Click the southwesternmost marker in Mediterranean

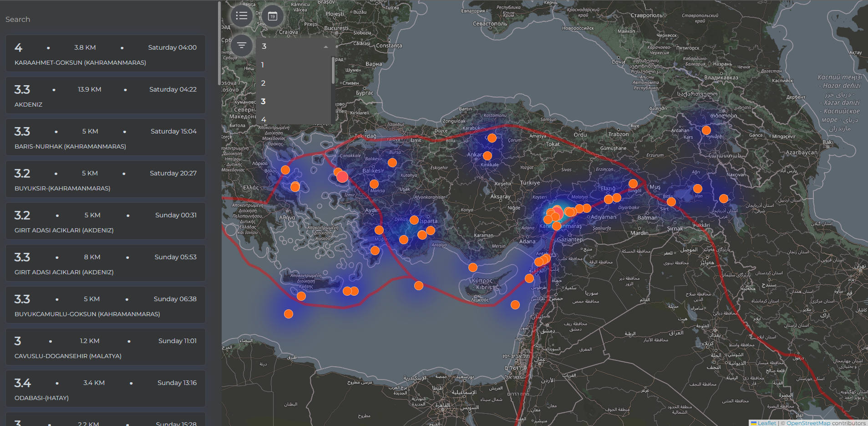(x=289, y=314)
